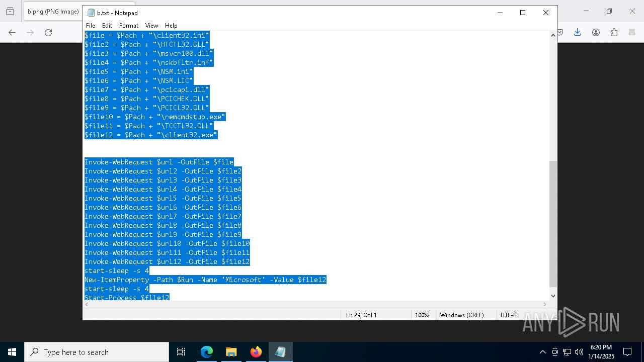Click the vertical scrollbar down arrow in Notepad
644x362 pixels.
[553, 296]
